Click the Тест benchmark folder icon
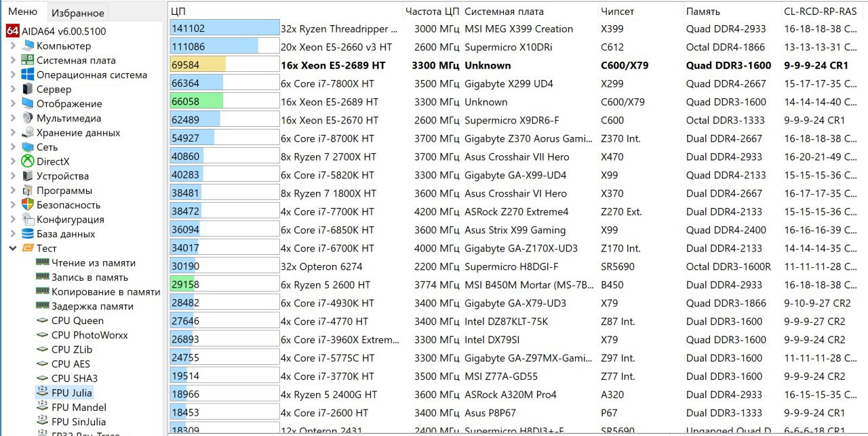The image size is (868, 436). pyautogui.click(x=27, y=248)
